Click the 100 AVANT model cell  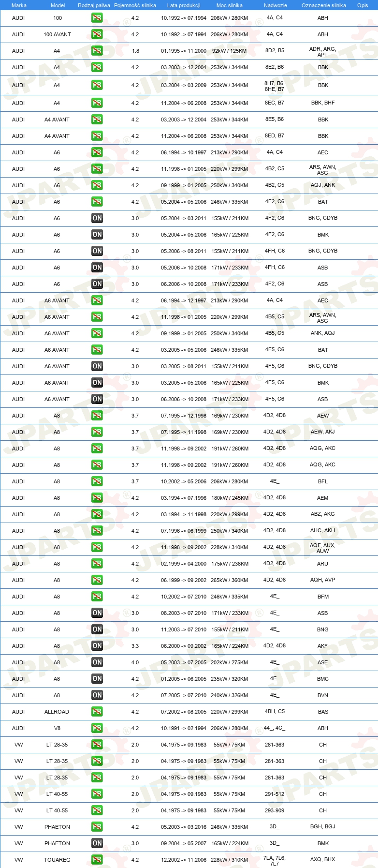[57, 34]
